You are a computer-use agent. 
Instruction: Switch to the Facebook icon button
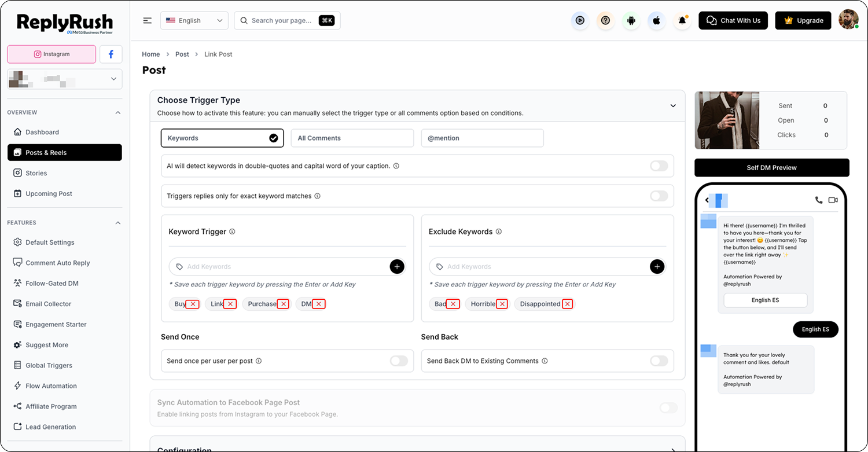[x=111, y=54]
